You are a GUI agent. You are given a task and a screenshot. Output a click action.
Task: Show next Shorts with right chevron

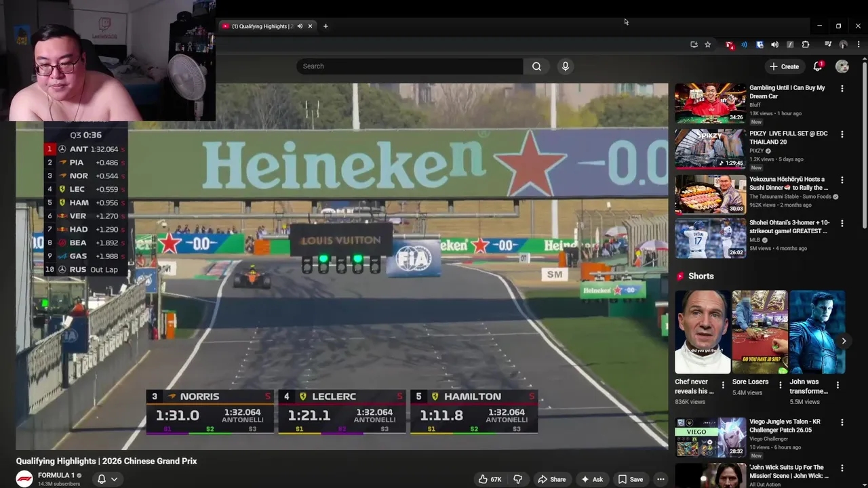844,341
